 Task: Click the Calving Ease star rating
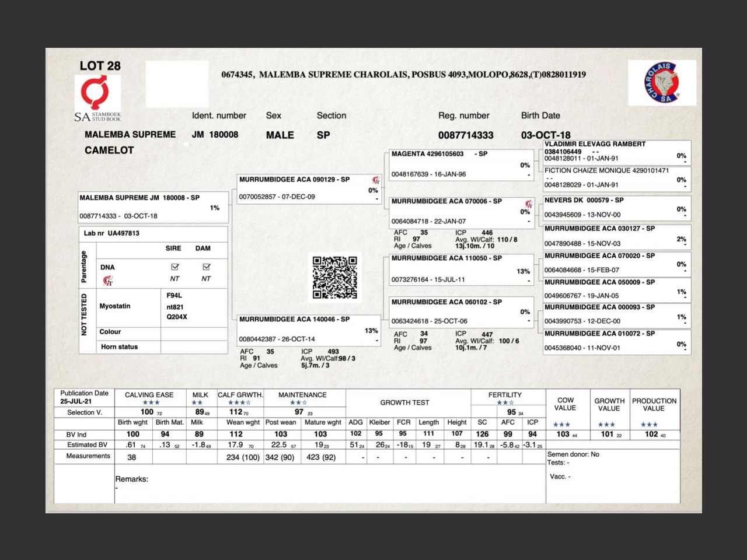pyautogui.click(x=151, y=402)
